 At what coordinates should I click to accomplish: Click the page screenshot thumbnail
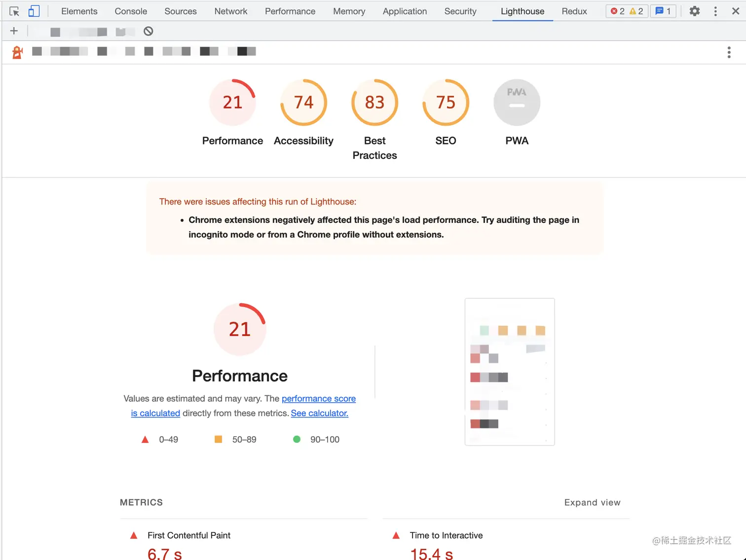(x=510, y=372)
